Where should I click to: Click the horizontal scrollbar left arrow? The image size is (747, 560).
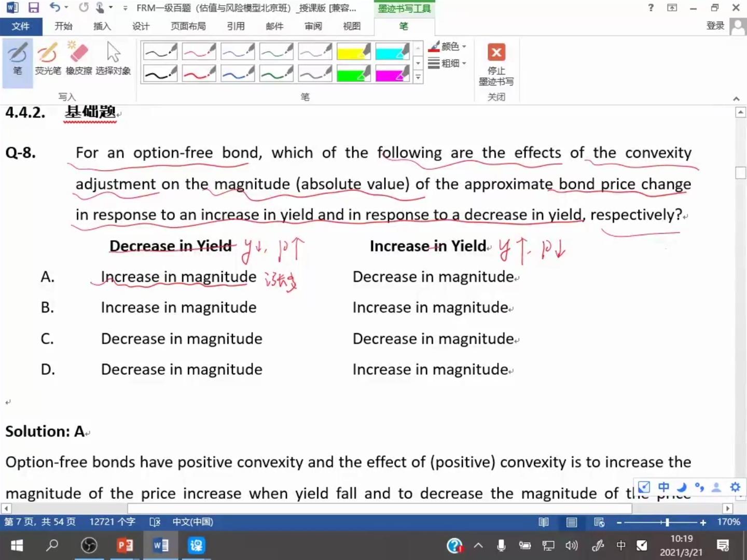(x=6, y=509)
